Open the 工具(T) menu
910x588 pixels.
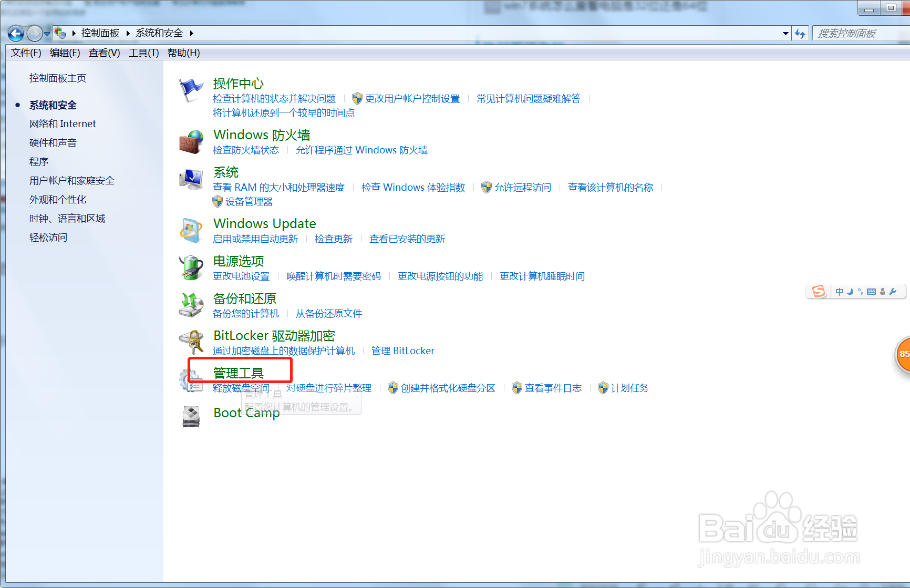[x=143, y=53]
